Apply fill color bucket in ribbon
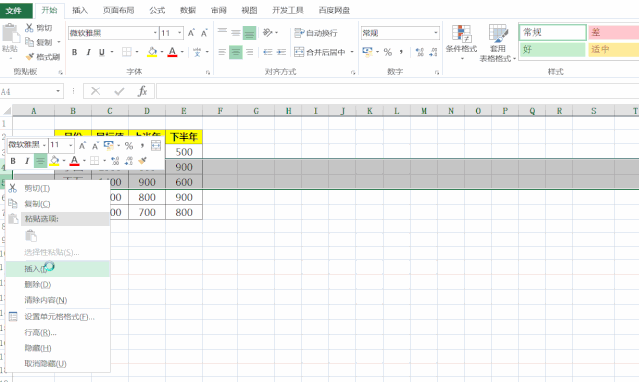The image size is (639, 382). click(152, 52)
